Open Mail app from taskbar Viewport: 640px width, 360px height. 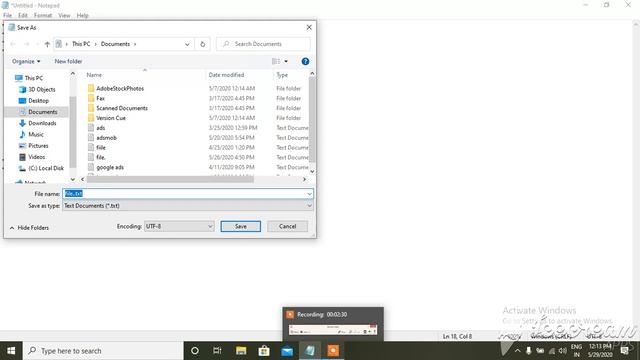287,351
